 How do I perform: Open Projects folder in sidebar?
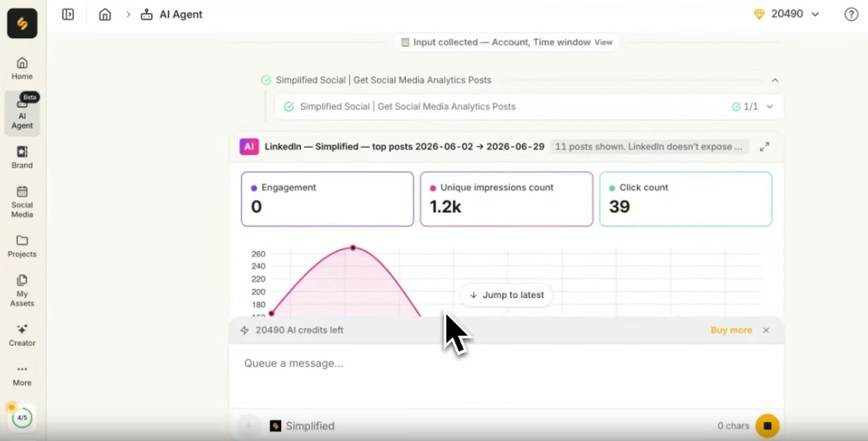point(22,246)
